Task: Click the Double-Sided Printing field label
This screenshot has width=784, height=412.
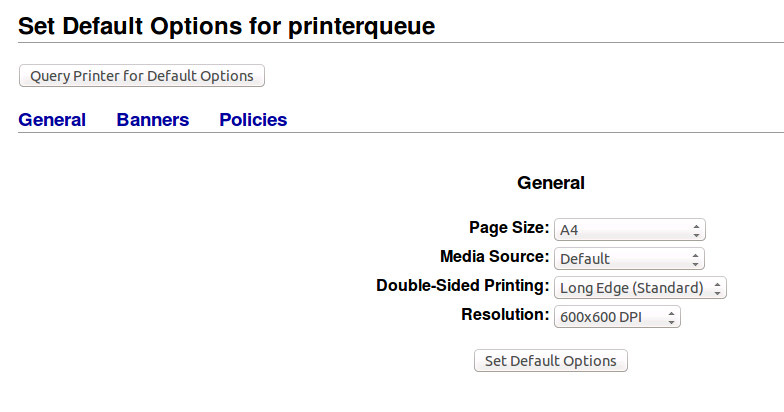Action: [462, 286]
